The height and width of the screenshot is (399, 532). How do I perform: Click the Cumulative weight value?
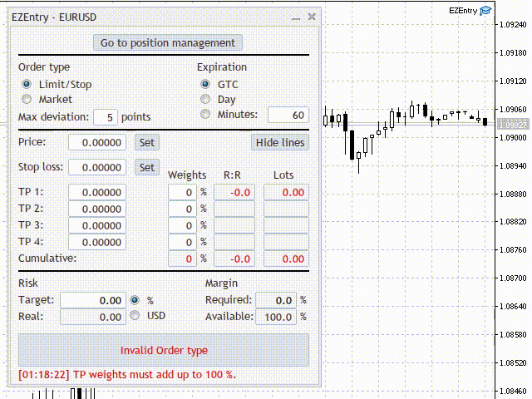point(182,259)
